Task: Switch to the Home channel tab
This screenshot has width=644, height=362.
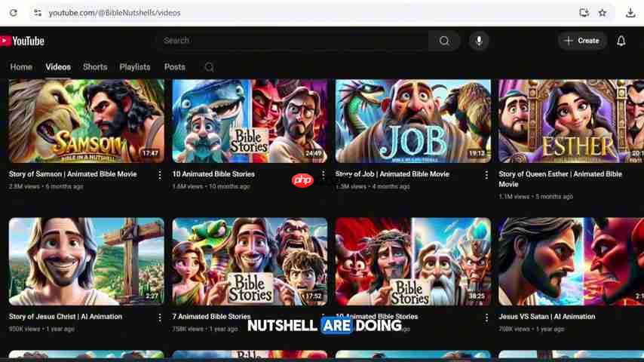Action: coord(21,67)
